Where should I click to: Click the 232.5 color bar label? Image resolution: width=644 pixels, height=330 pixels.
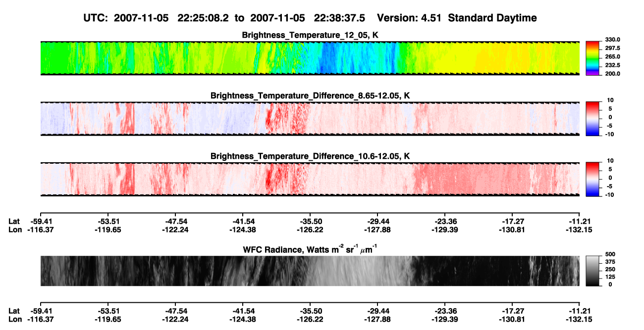coord(612,65)
